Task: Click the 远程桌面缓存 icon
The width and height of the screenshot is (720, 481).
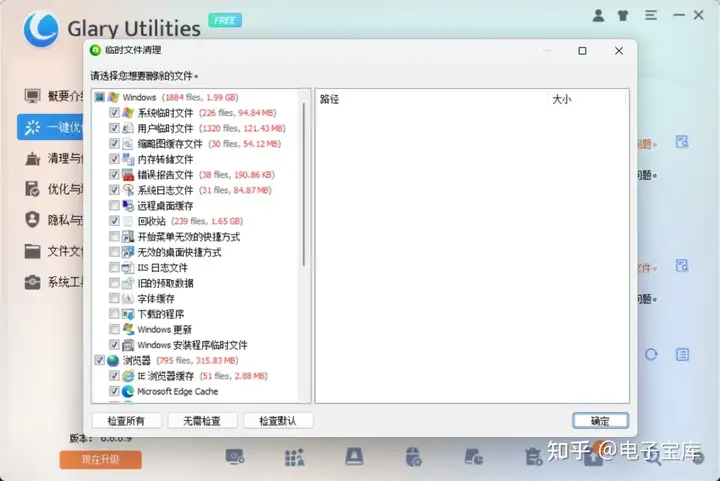Action: tap(128, 205)
